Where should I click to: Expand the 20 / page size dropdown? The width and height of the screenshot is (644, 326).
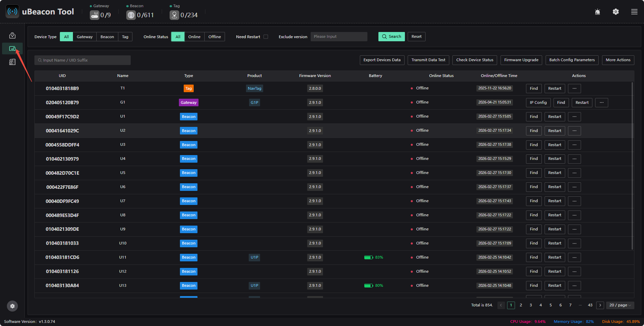pos(620,305)
